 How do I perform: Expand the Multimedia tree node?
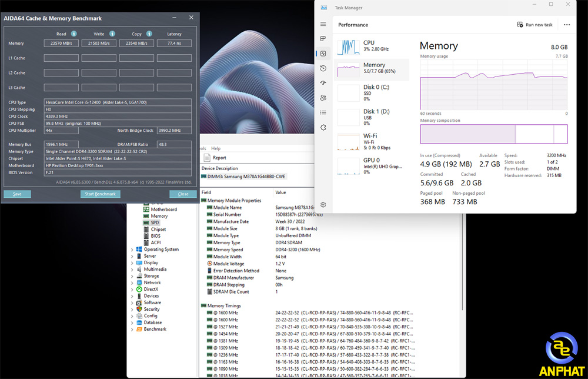pyautogui.click(x=132, y=270)
